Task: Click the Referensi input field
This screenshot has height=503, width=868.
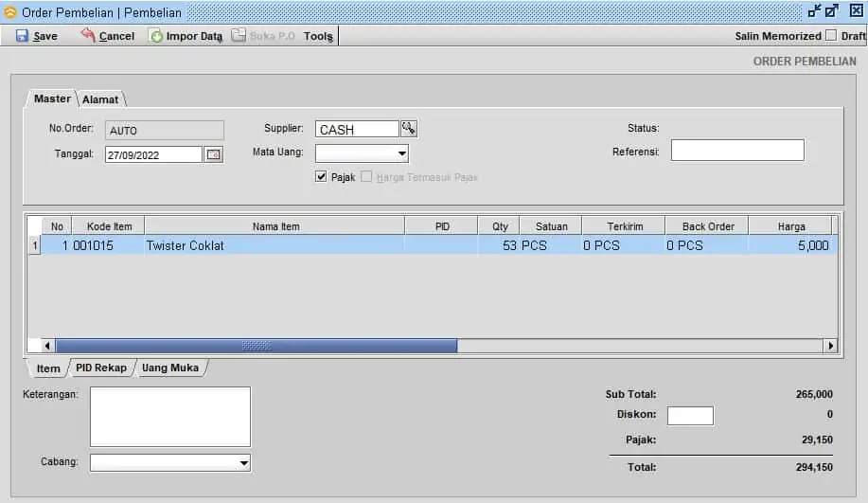Action: tap(737, 150)
